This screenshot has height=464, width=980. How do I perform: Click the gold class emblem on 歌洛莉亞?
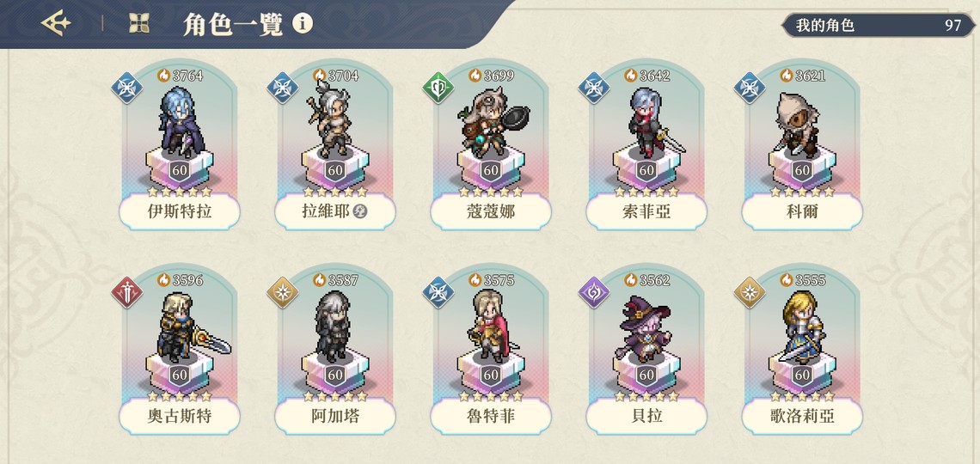click(x=750, y=292)
